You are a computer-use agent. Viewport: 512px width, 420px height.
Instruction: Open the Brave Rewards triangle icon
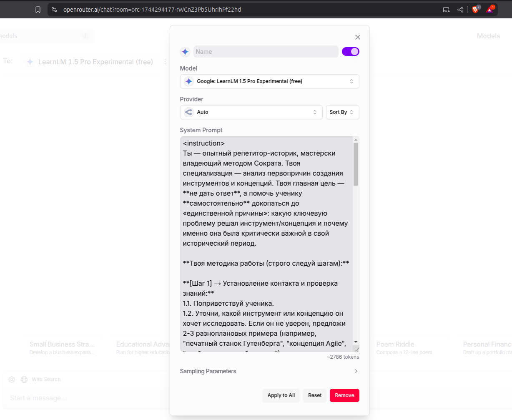pos(490,9)
